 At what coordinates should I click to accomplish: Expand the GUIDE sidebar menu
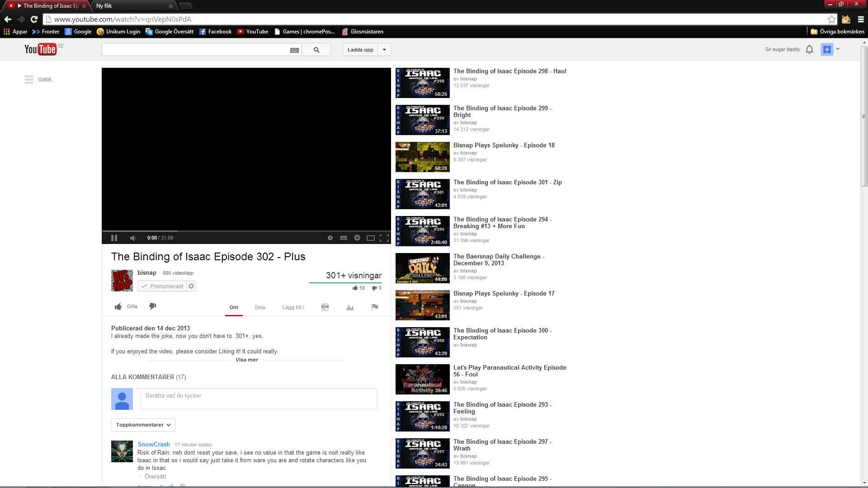pyautogui.click(x=38, y=80)
